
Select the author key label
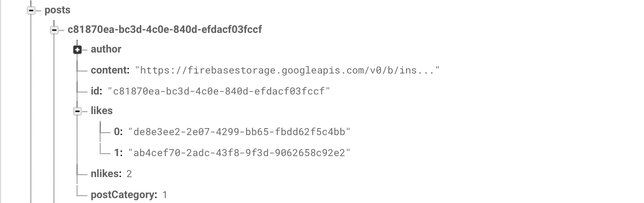(x=106, y=49)
